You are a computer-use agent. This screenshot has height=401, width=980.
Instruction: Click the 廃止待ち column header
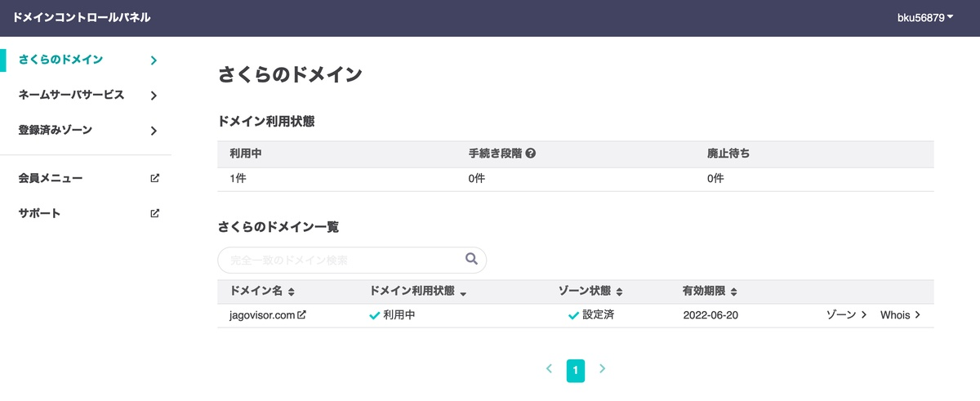point(728,154)
